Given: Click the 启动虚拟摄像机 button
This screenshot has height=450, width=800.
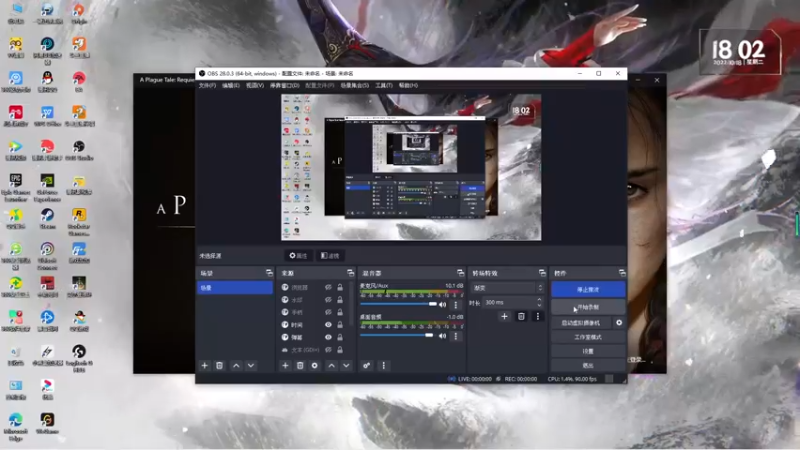Looking at the screenshot, I should coord(581,323).
